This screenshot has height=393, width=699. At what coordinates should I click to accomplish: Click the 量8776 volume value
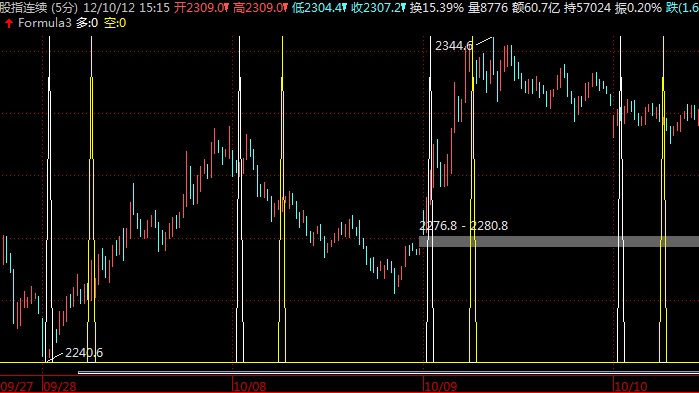pyautogui.click(x=488, y=8)
